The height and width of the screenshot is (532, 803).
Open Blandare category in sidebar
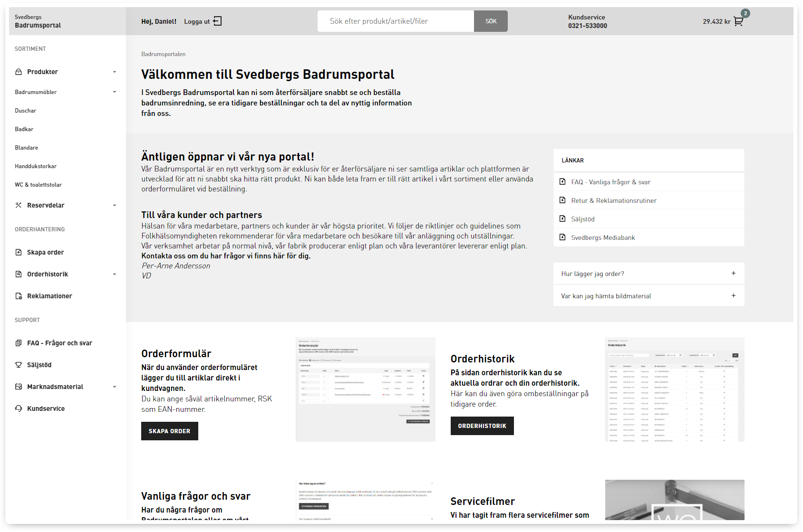tap(27, 148)
